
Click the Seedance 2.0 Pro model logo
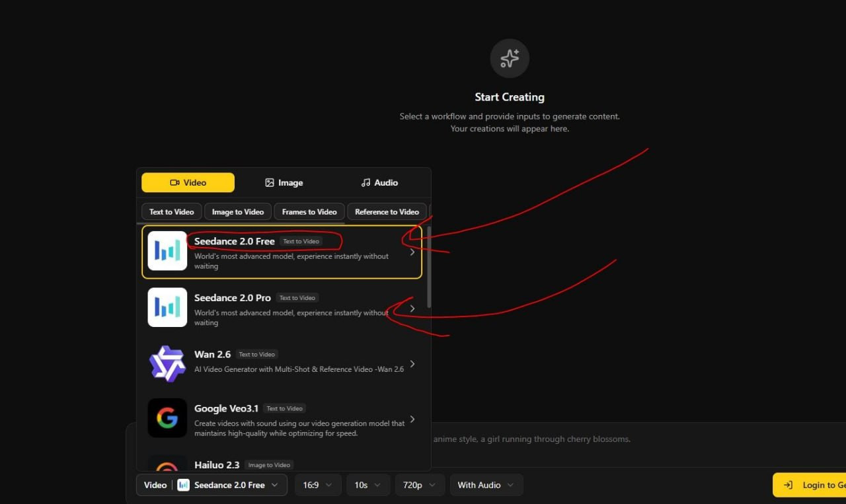(x=167, y=307)
